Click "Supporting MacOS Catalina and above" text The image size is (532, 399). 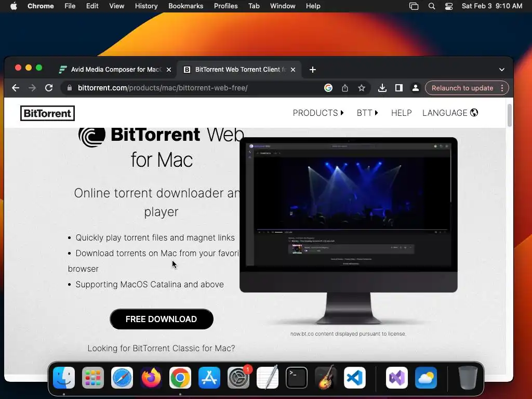pos(150,284)
